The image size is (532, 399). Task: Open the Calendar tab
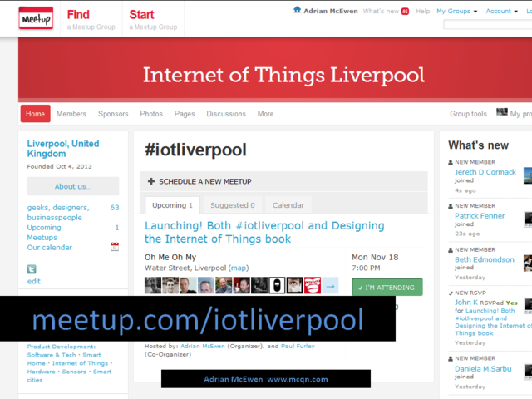point(288,205)
